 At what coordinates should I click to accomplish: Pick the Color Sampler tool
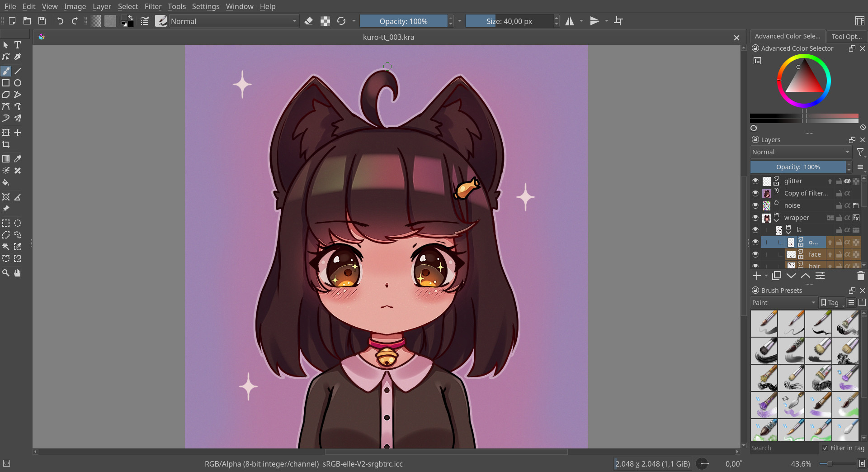[x=18, y=159]
